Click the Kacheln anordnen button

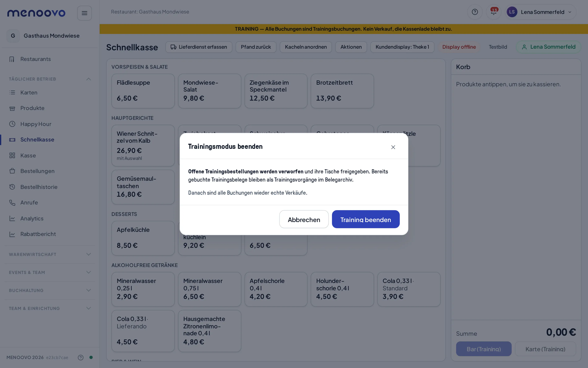[x=306, y=47]
